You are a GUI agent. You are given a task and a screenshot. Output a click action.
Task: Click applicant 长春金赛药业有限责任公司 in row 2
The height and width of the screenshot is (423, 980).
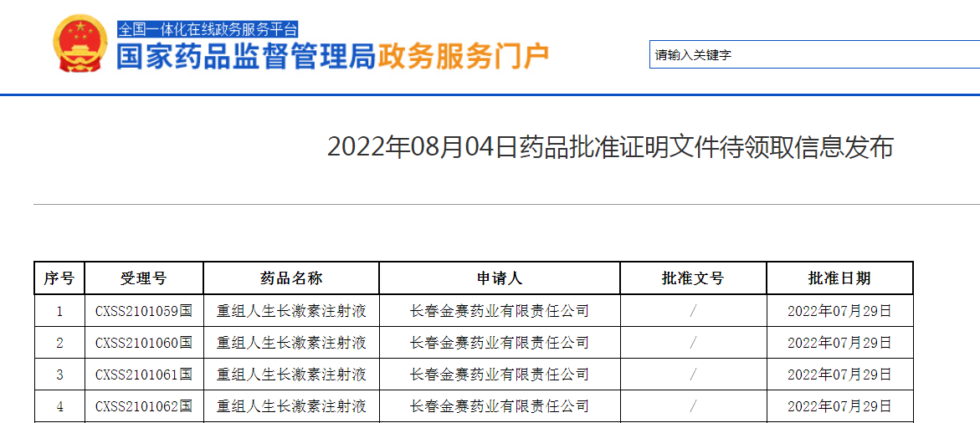point(500,343)
